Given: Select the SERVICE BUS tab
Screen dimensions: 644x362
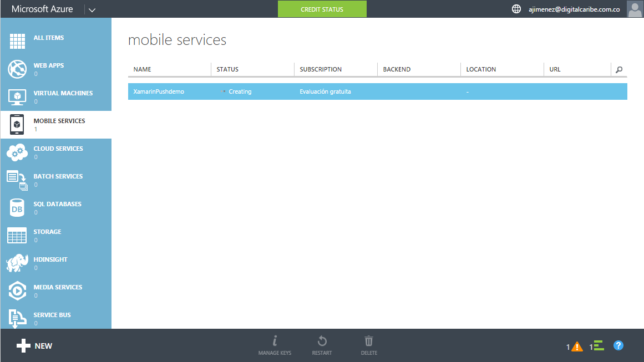Looking at the screenshot, I should click(56, 317).
